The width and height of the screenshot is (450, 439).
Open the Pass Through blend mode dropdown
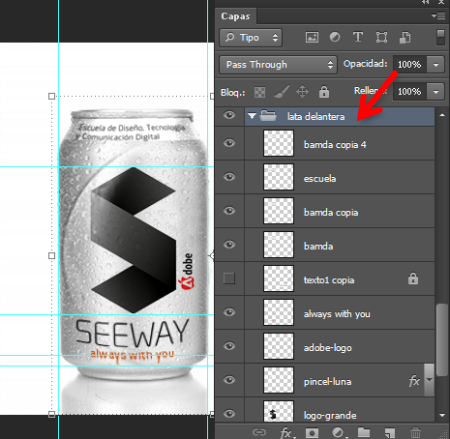point(278,64)
